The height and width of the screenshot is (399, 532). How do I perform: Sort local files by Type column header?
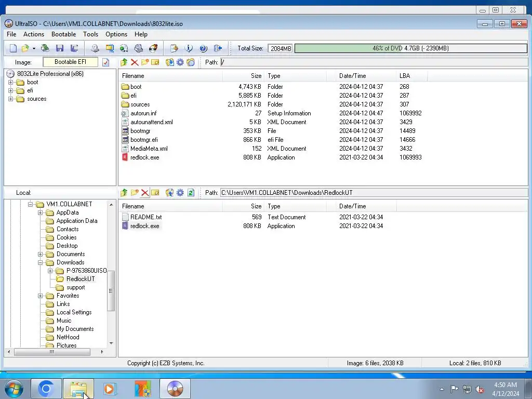[295, 206]
